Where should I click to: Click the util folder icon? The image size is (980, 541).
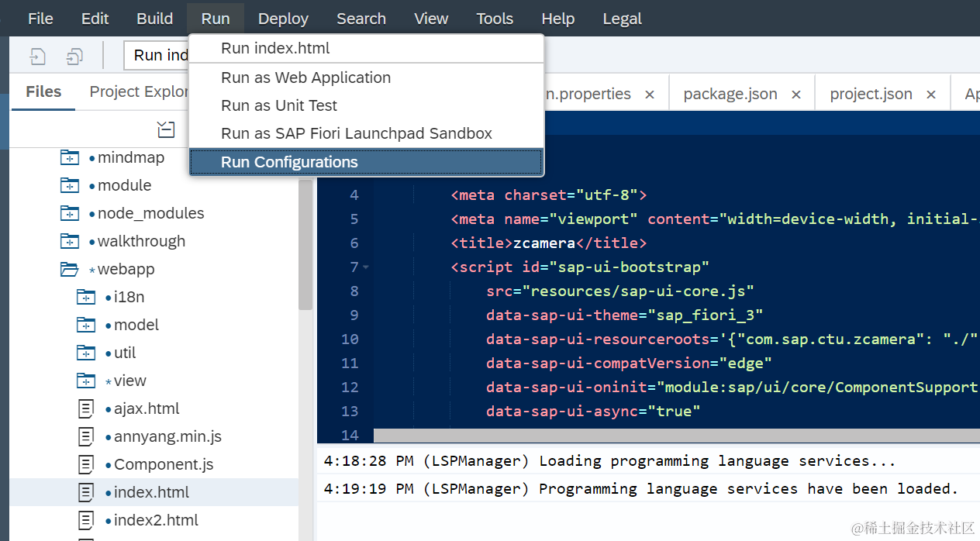tap(86, 353)
